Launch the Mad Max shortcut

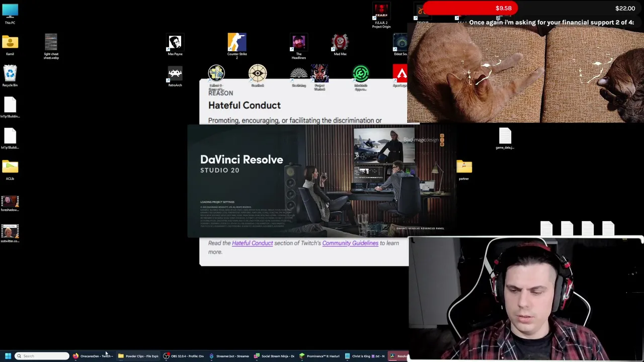click(340, 45)
